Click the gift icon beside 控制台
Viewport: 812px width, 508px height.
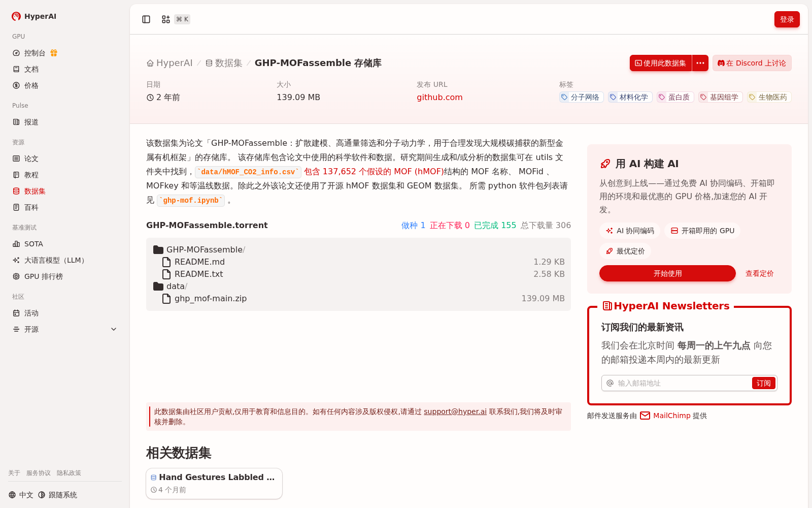54,53
